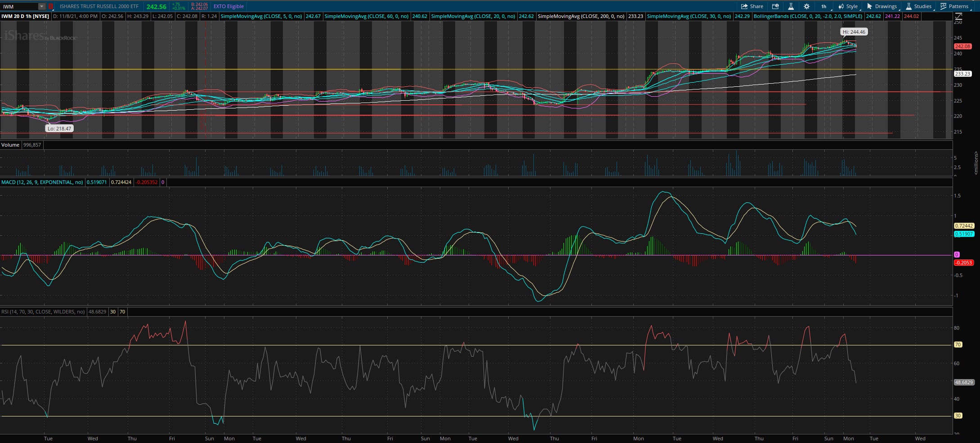Screen dimensions: 980x443
Task: Open the 1h timeframe selector
Action: [823, 6]
